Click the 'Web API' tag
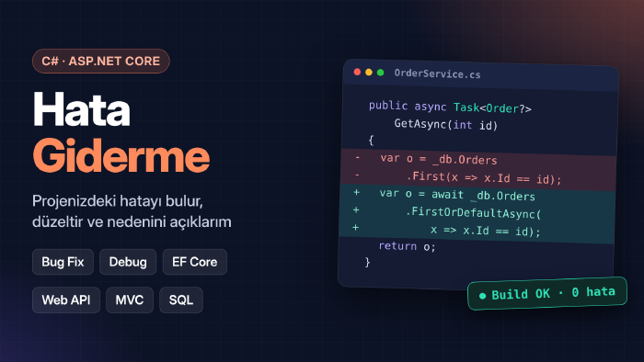Viewport: 644px width, 362px height. pos(66,300)
